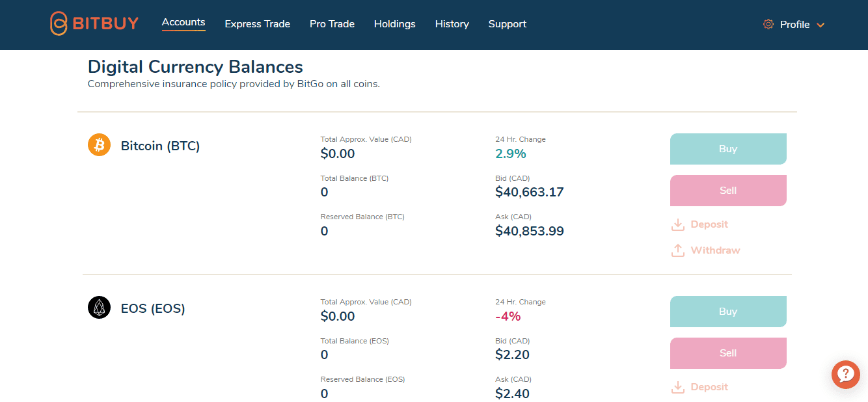
Task: Click Bitcoin Total Approx. Value $0.00
Action: [338, 154]
